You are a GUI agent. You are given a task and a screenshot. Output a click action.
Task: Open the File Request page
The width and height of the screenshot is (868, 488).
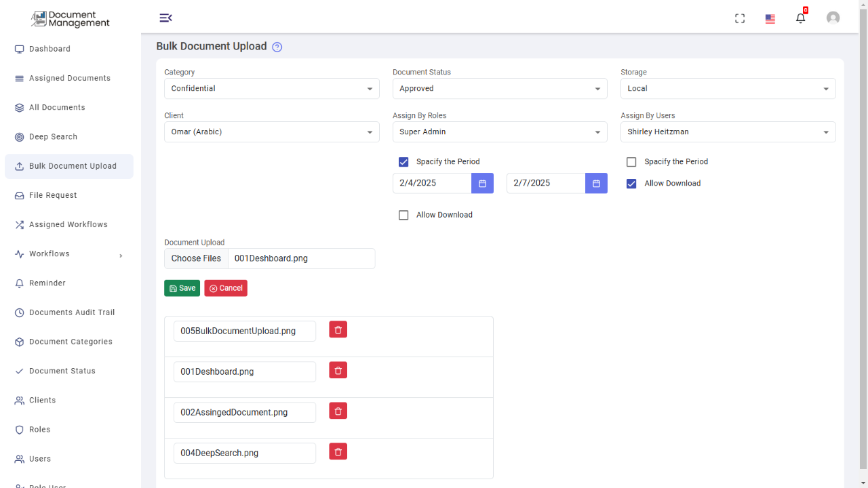[54, 195]
